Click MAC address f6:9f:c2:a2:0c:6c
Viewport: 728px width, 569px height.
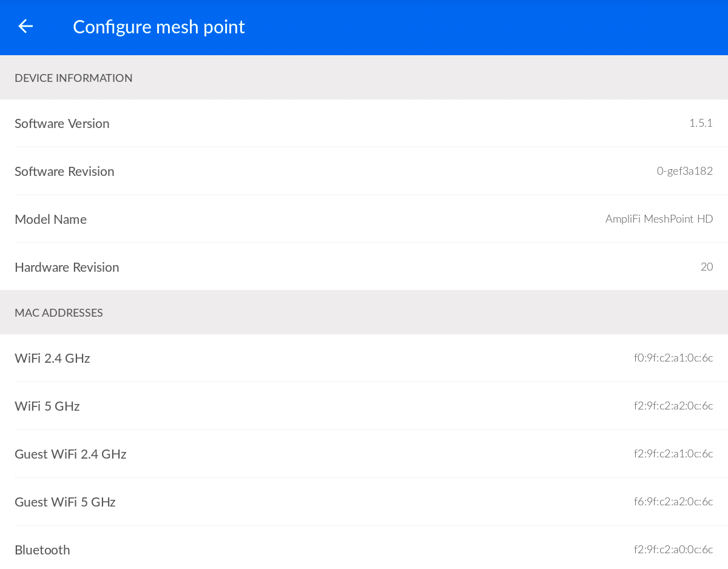[673, 502]
